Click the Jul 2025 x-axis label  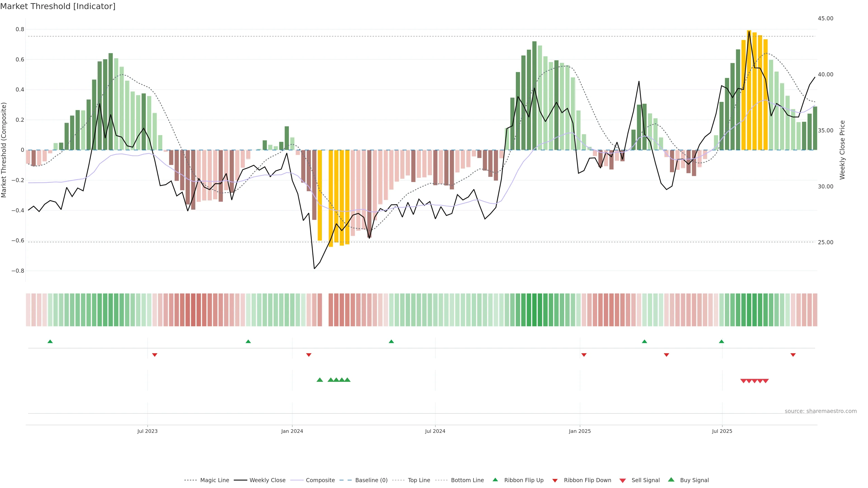coord(722,431)
